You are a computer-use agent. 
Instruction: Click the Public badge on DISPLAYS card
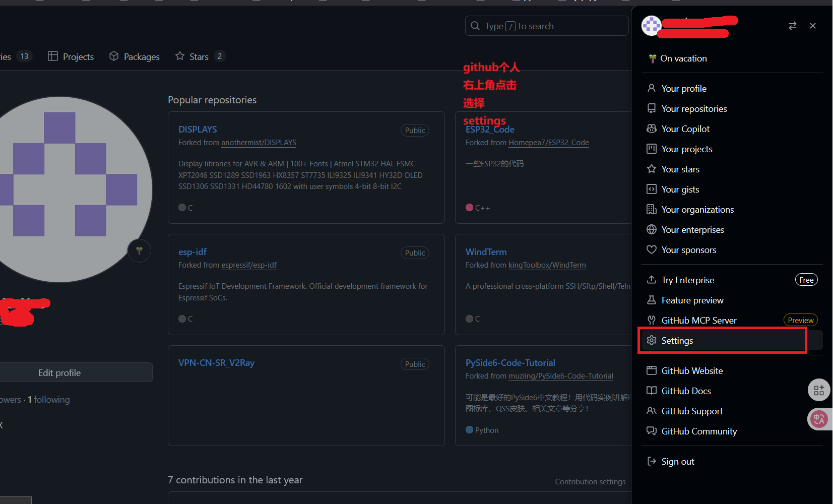tap(415, 131)
